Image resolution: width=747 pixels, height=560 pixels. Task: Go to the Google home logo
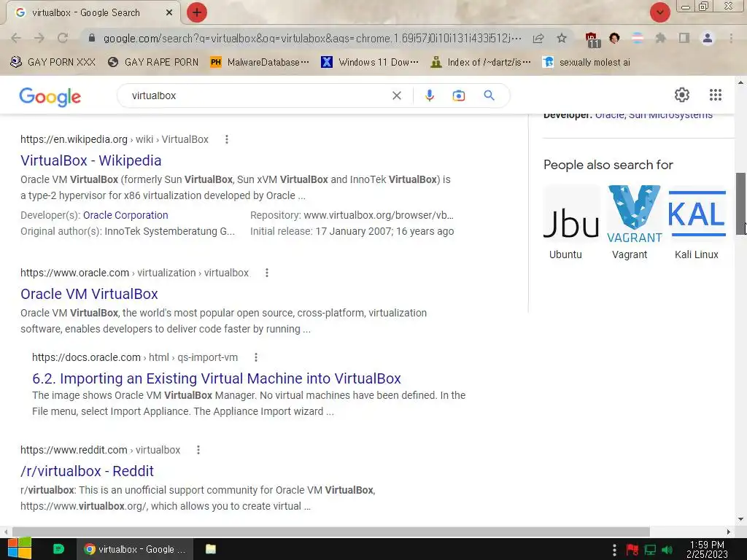pos(50,97)
